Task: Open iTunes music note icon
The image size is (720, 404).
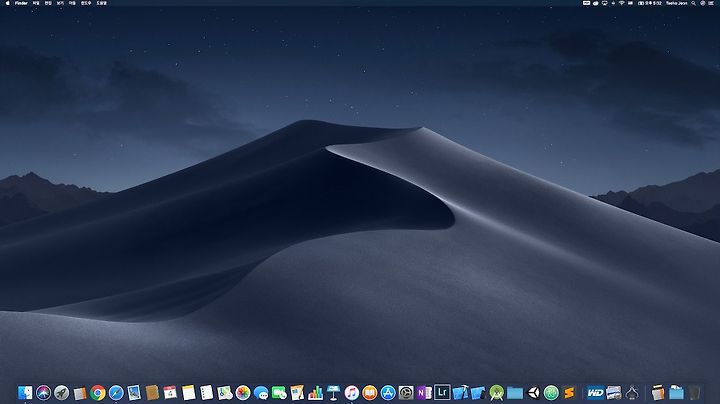Action: tap(352, 393)
